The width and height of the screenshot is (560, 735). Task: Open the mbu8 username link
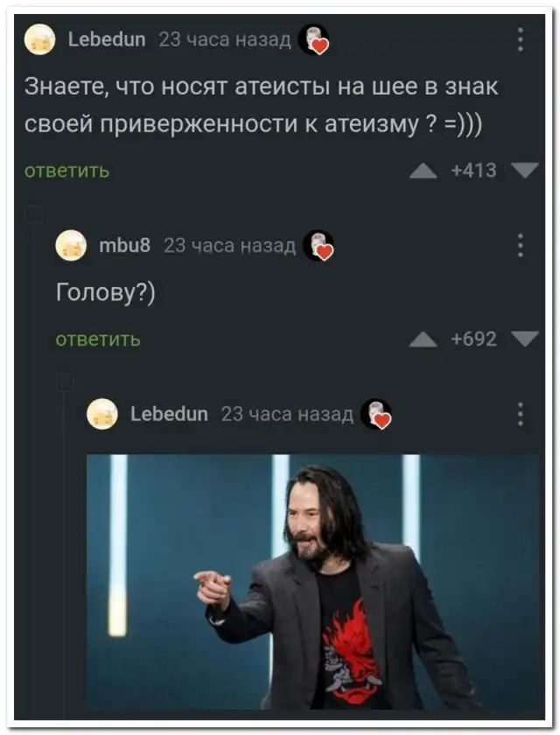[124, 245]
